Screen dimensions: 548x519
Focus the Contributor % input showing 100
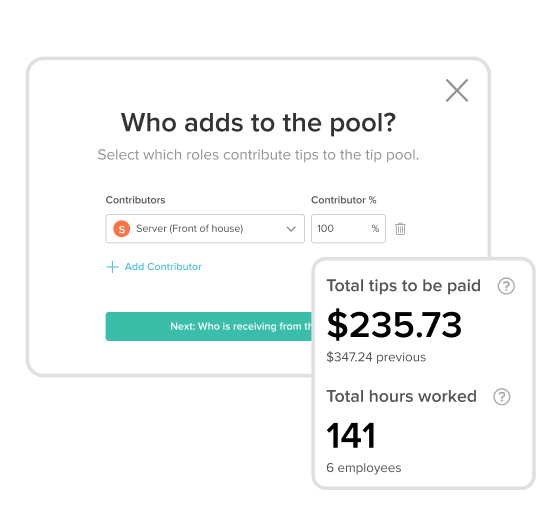(x=348, y=229)
